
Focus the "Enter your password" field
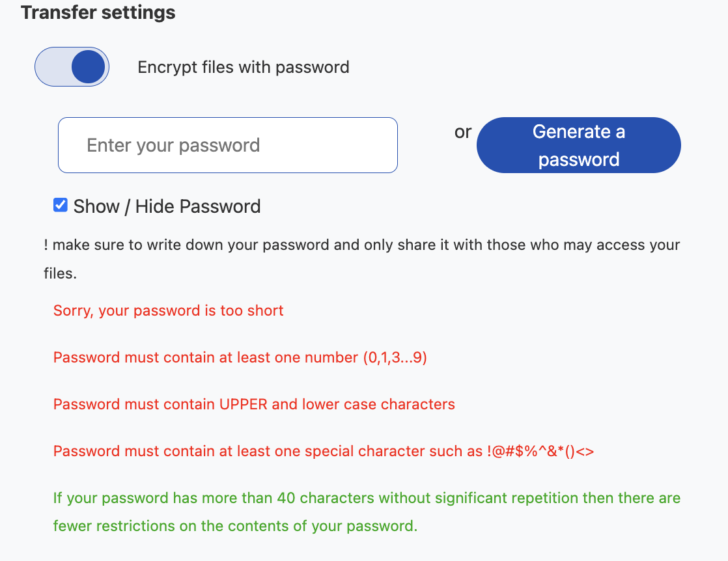coord(227,145)
